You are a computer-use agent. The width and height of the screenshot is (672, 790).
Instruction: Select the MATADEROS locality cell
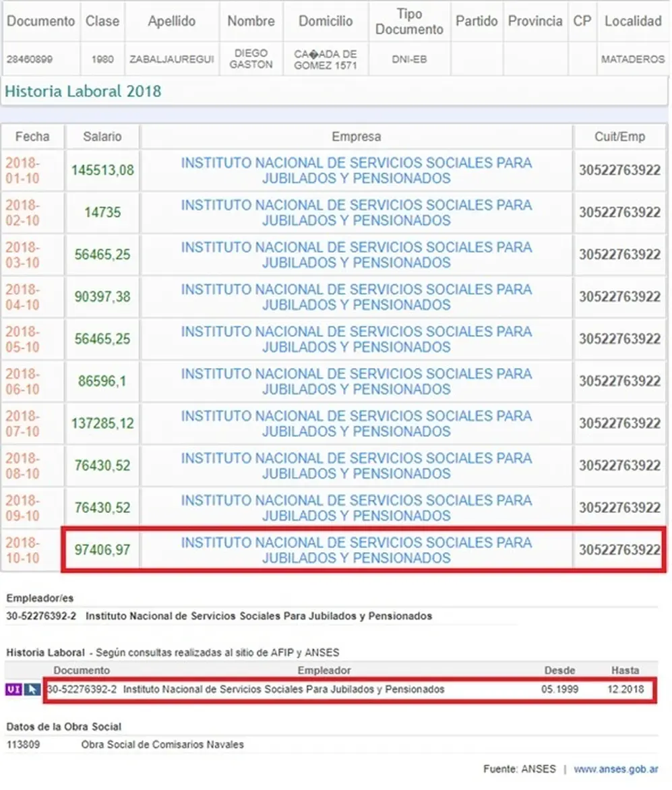tap(633, 59)
